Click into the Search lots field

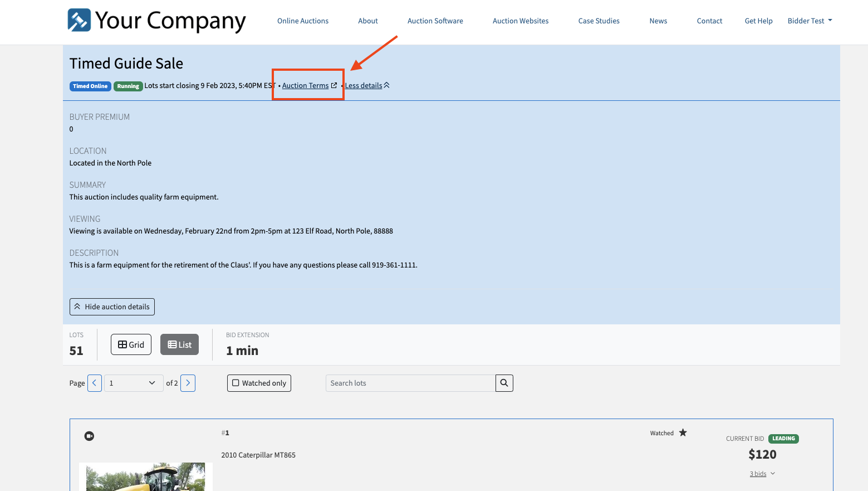point(410,383)
